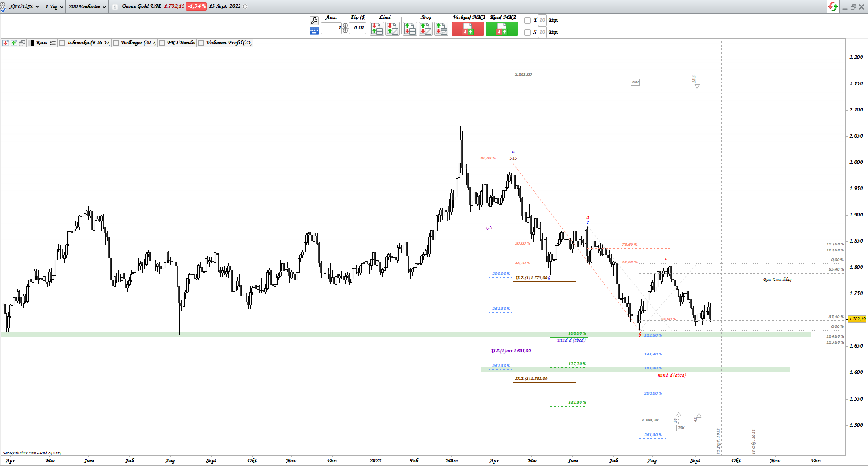Click the Anz. quantity input field
The width and height of the screenshot is (868, 466).
click(331, 28)
